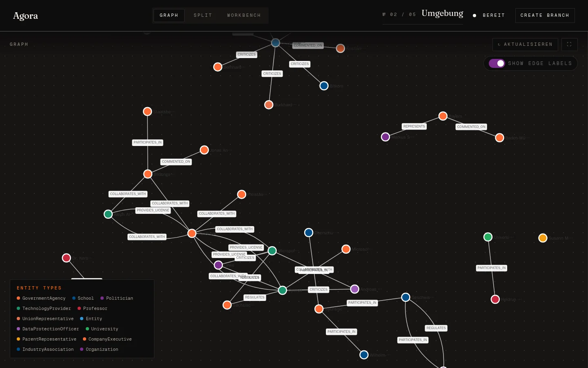
Task: Open the Workbench tab
Action: coord(244,16)
